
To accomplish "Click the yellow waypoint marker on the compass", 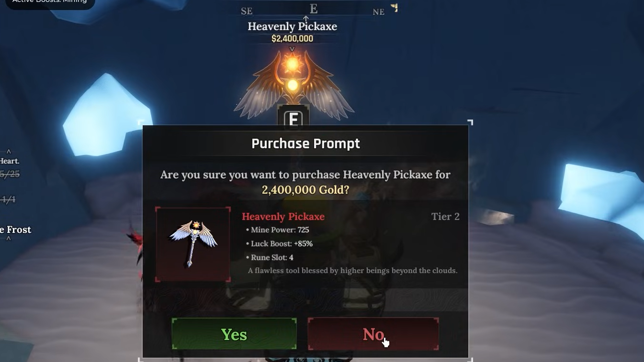I will (x=394, y=7).
